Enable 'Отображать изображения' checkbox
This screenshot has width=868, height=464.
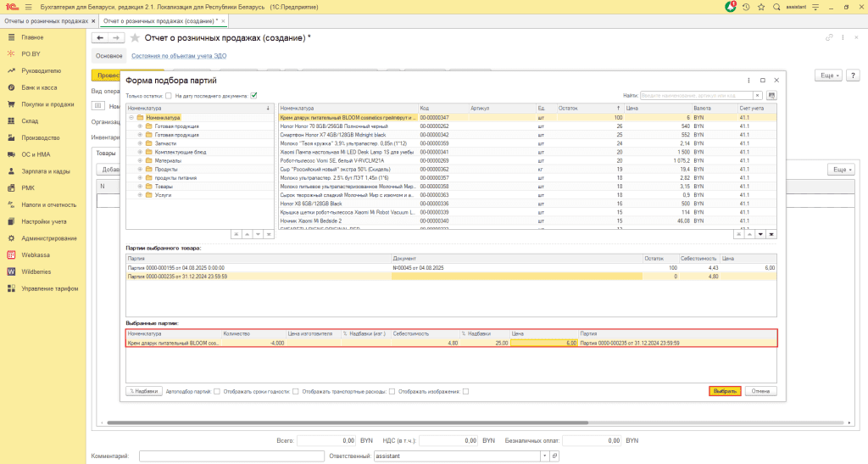tap(466, 391)
